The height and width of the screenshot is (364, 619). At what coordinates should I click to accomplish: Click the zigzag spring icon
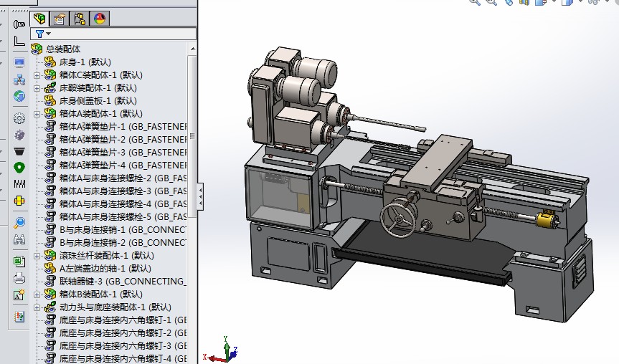tap(19, 183)
